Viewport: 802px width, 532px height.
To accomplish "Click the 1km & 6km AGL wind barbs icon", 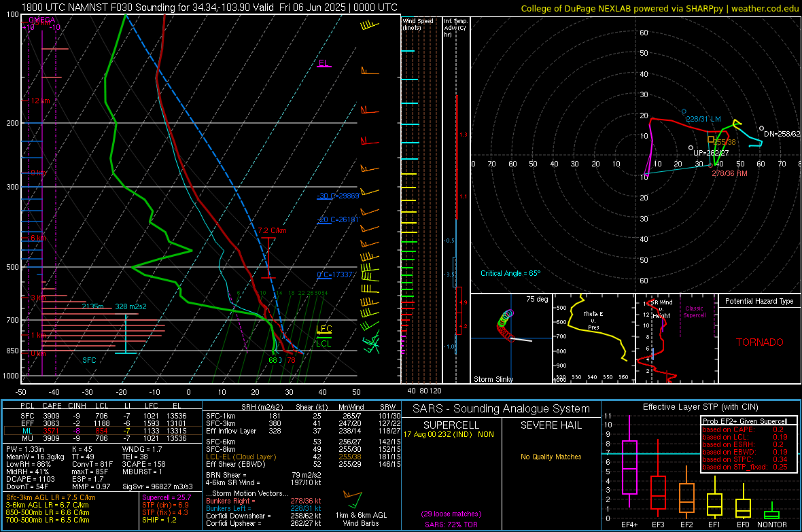I will click(353, 499).
